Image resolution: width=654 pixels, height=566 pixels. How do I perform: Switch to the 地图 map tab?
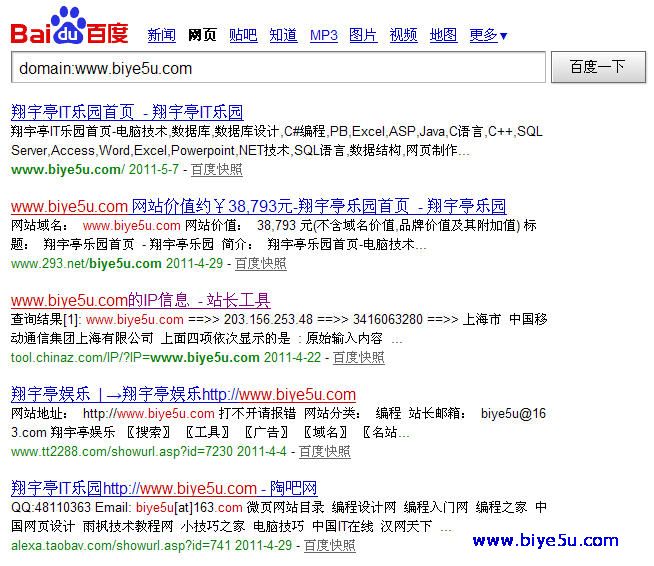point(443,35)
